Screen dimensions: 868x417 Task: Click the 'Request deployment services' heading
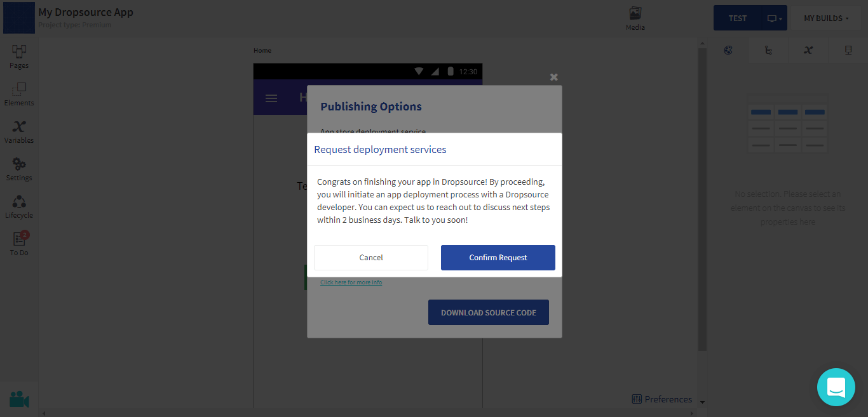pyautogui.click(x=380, y=150)
